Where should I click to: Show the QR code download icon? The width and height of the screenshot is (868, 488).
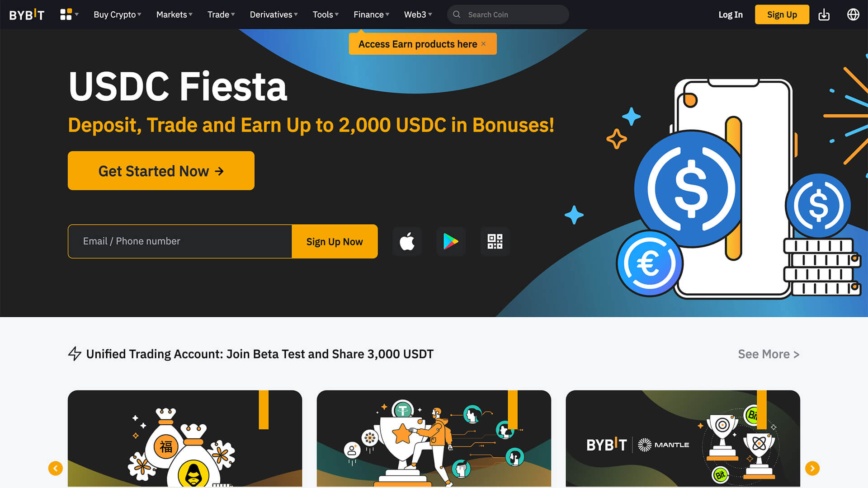pos(495,241)
